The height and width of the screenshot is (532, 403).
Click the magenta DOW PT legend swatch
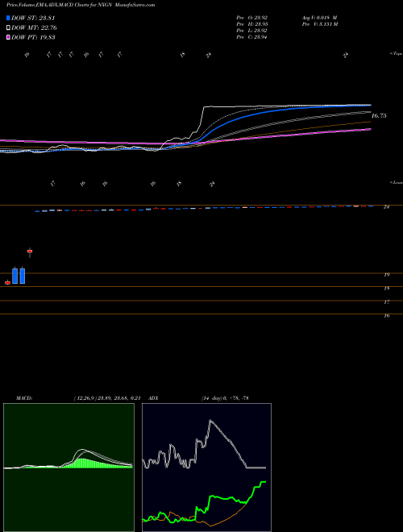point(8,37)
